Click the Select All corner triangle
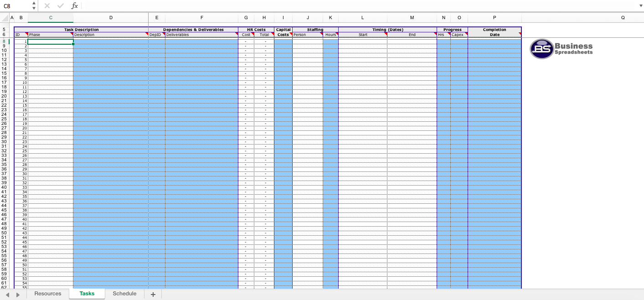Screen dimensions: 644x300 (x=5, y=18)
